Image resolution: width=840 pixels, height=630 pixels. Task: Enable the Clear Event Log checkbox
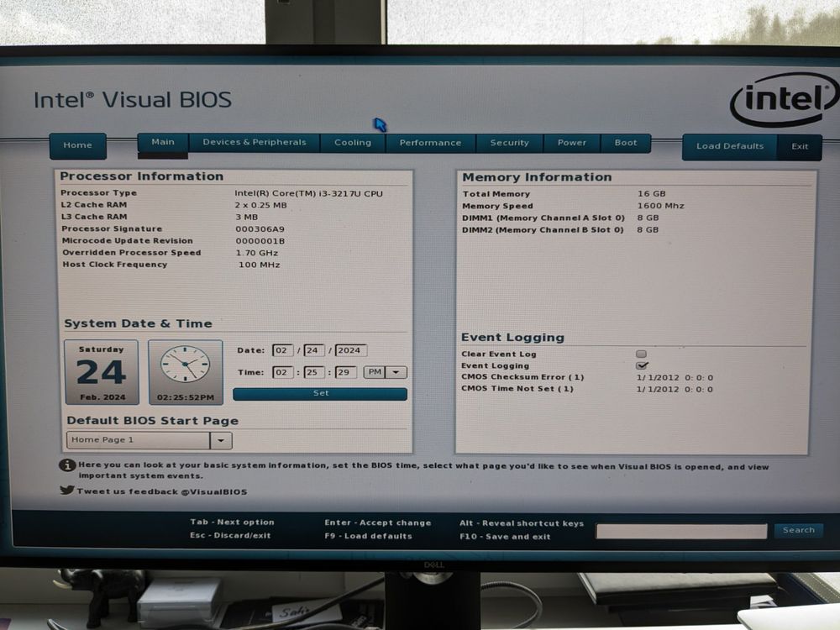[x=641, y=354]
